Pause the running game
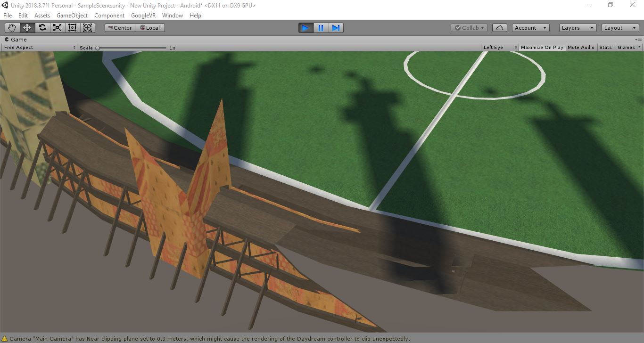This screenshot has width=644, height=343. (321, 28)
